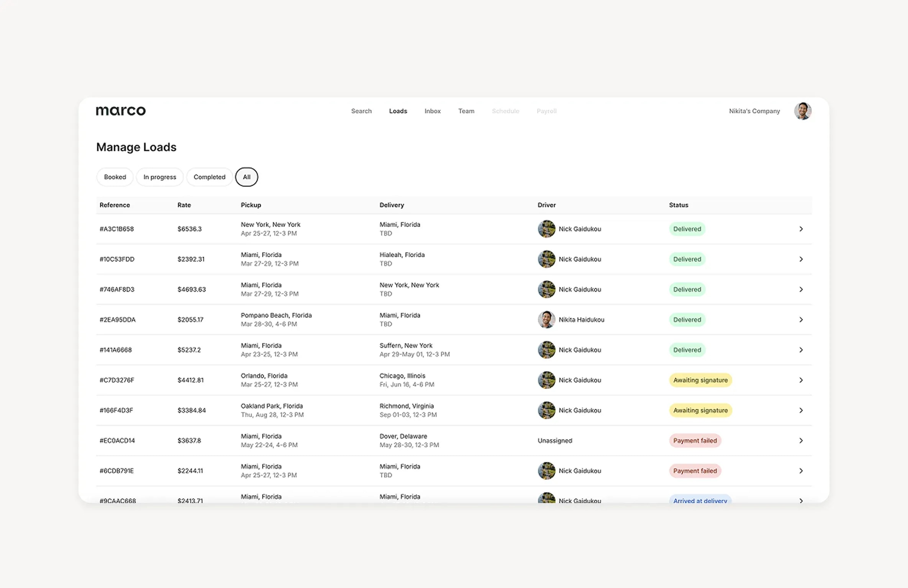Open load #2EA95DDA chevron arrow
This screenshot has height=588, width=908.
[801, 320]
